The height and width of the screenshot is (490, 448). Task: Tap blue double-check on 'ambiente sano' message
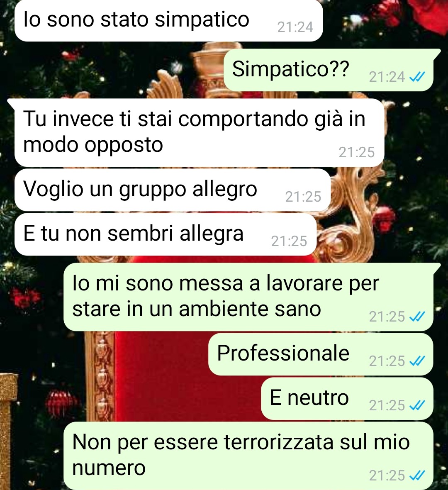coord(417,317)
